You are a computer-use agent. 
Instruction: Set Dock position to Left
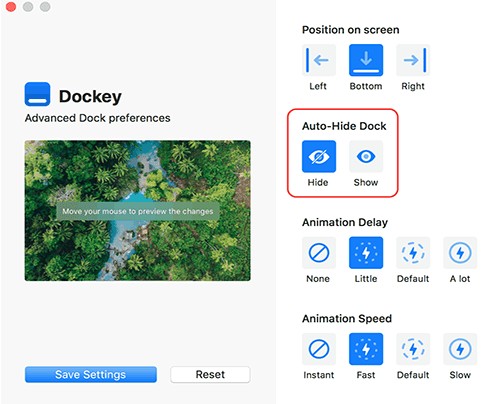[319, 60]
